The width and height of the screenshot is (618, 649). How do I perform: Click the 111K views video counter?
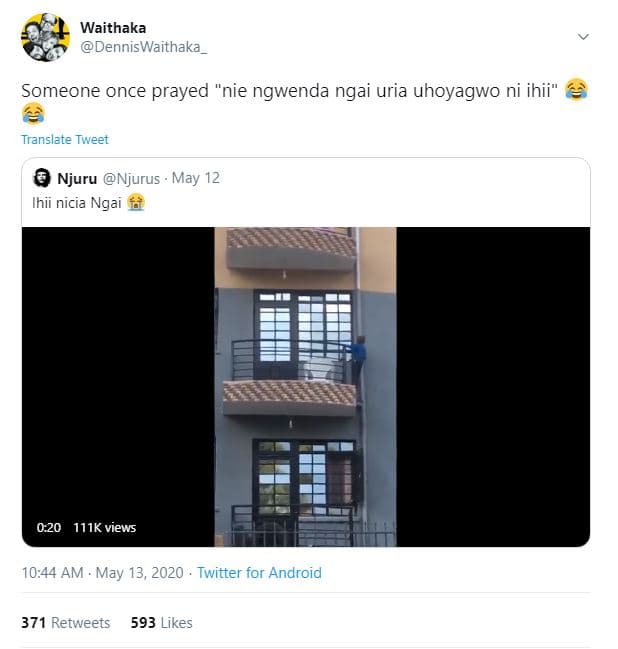[104, 527]
